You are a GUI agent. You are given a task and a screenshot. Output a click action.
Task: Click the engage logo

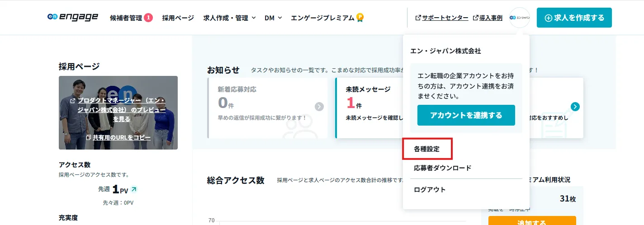tap(72, 17)
